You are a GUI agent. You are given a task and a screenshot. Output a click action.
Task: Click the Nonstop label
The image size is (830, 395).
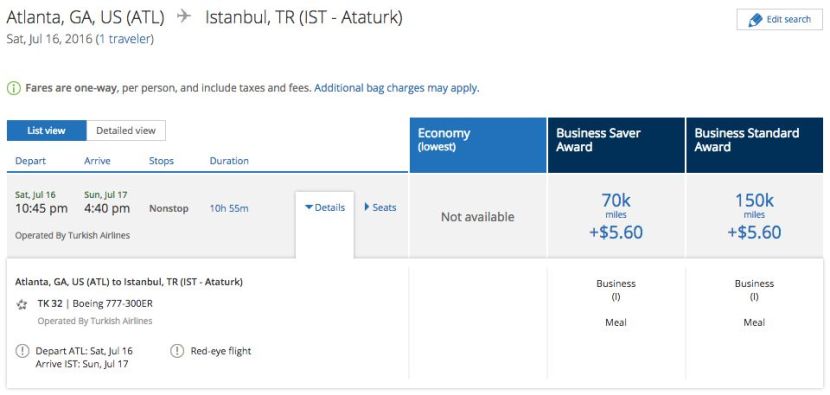click(x=168, y=209)
